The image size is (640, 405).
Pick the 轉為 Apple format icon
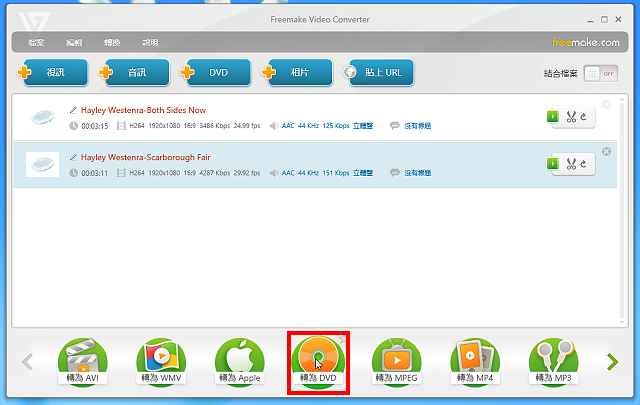tap(240, 362)
